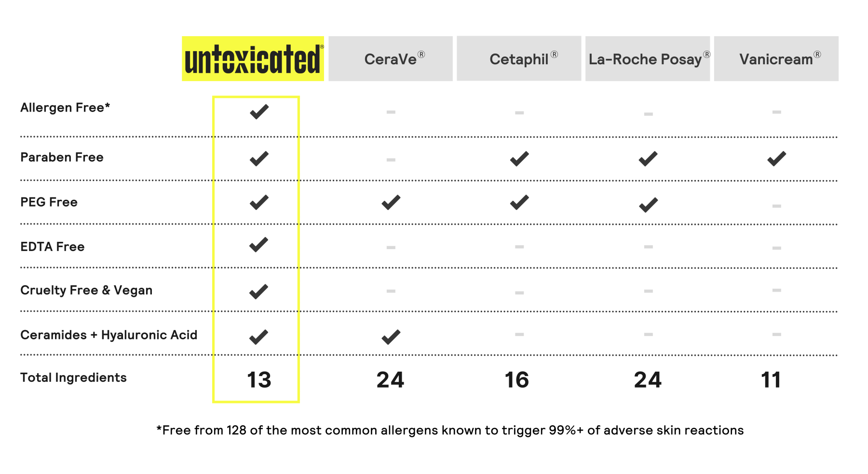The width and height of the screenshot is (868, 474).
Task: Select the Cetaphil column header
Action: click(x=519, y=59)
